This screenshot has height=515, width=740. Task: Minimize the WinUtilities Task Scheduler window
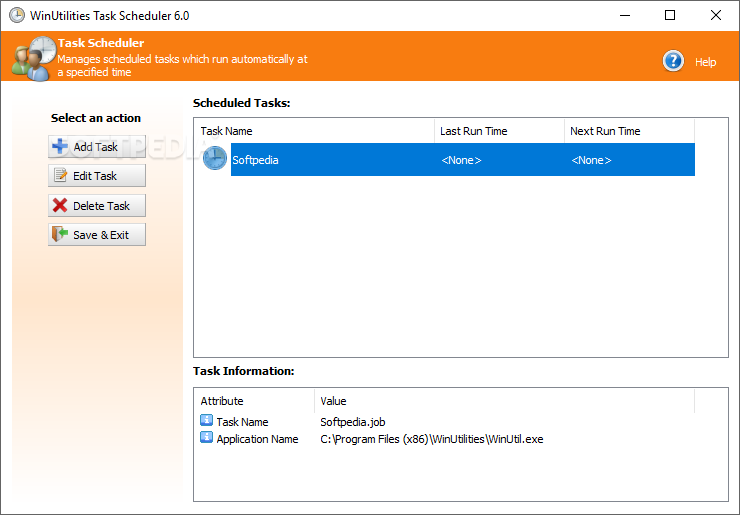pyautogui.click(x=625, y=15)
